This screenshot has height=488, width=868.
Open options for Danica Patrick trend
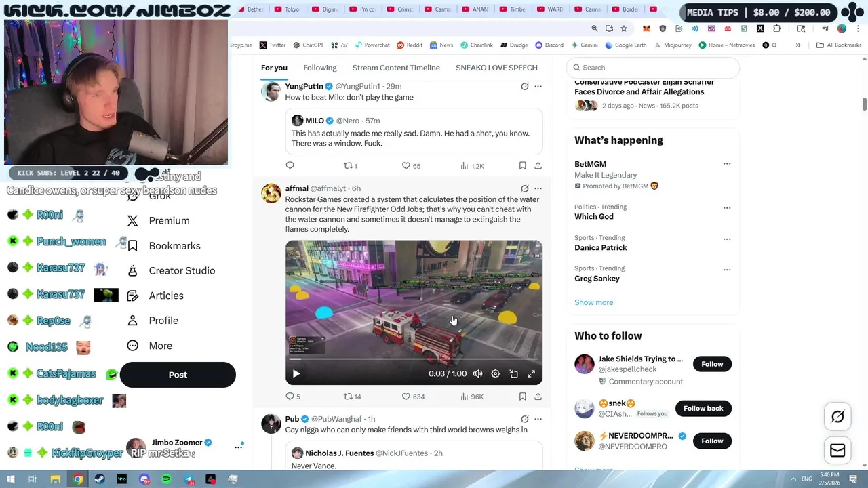tap(727, 239)
